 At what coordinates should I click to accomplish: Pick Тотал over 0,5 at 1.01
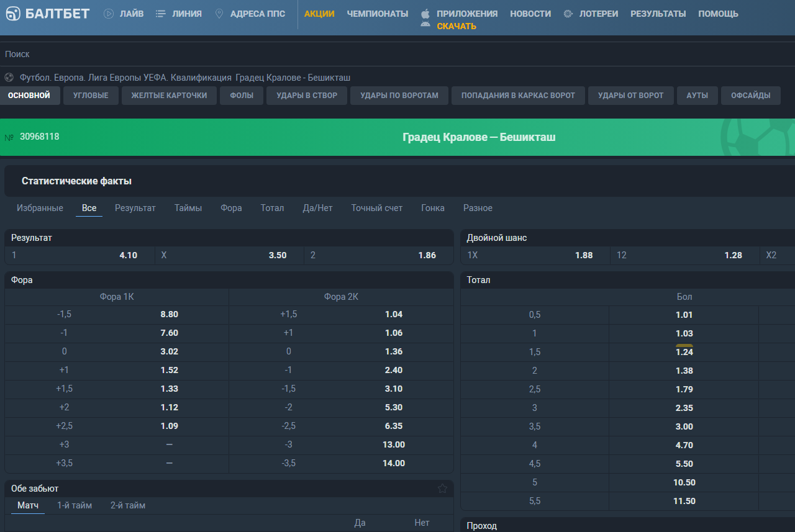684,315
